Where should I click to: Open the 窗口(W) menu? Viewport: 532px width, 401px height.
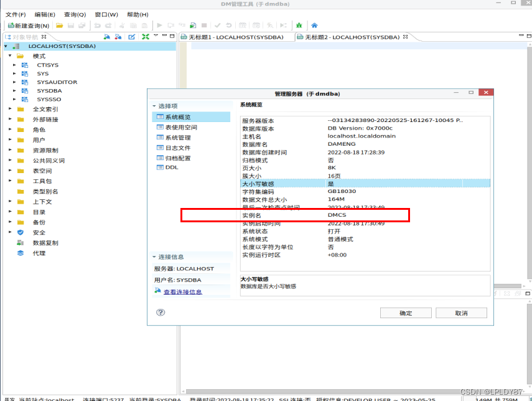tap(106, 14)
